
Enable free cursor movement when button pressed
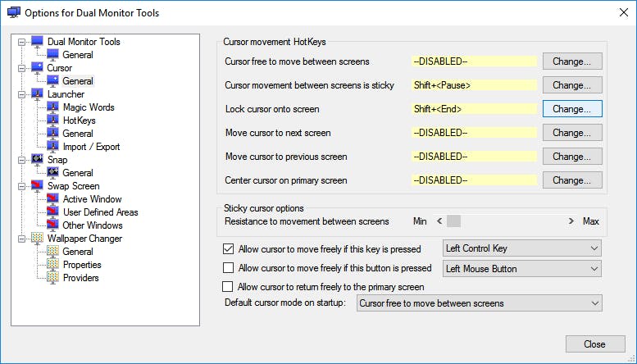[x=229, y=268]
